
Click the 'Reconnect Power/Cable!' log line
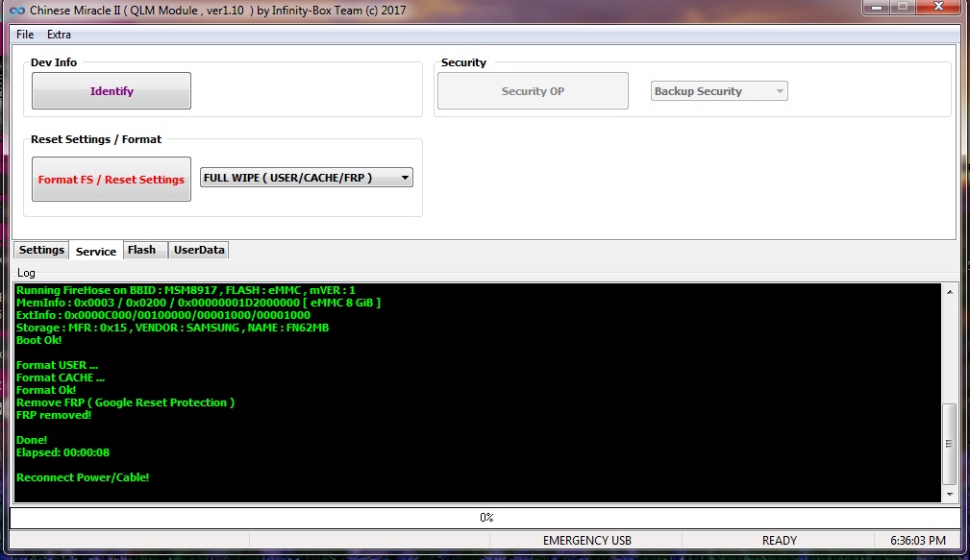point(83,477)
